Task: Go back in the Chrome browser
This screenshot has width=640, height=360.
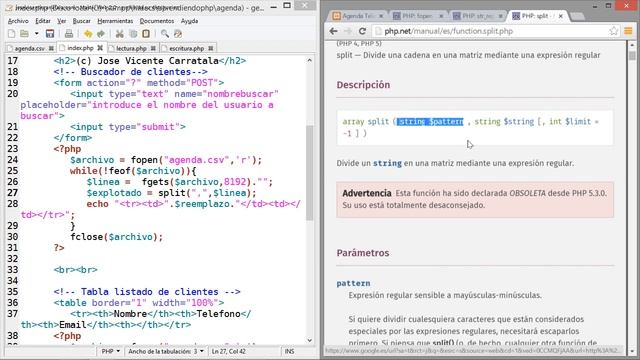Action: click(333, 31)
